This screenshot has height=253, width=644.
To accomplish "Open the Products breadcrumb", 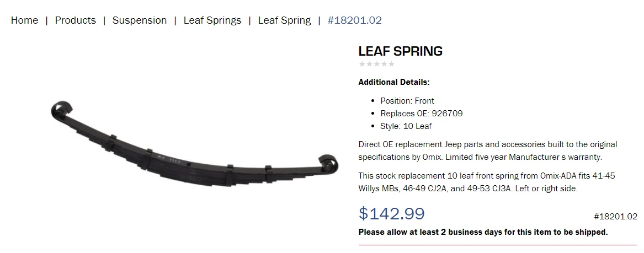I will [x=75, y=20].
